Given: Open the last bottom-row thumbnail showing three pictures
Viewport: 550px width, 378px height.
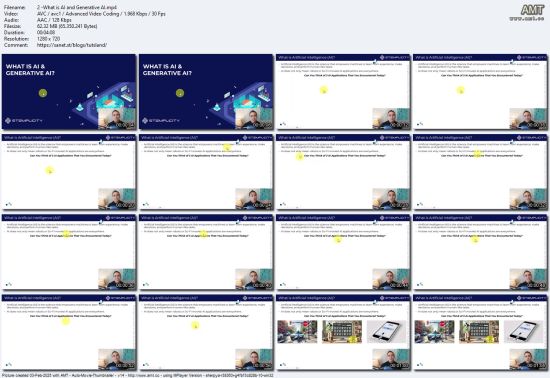Looking at the screenshot, I should tap(480, 333).
